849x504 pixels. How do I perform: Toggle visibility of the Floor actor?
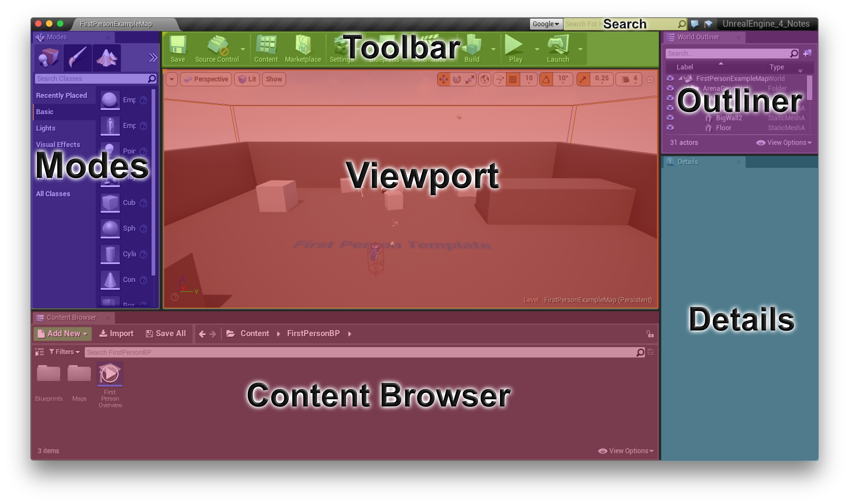point(671,127)
